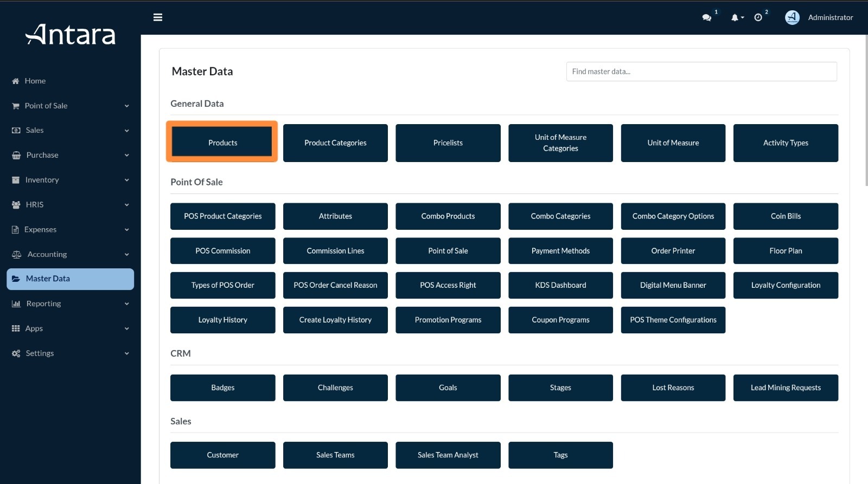
Task: Open the Floor Plan button
Action: coord(786,251)
